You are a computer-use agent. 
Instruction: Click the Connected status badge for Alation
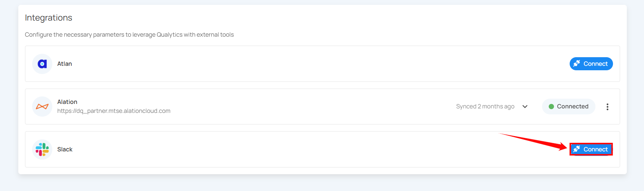(x=569, y=107)
